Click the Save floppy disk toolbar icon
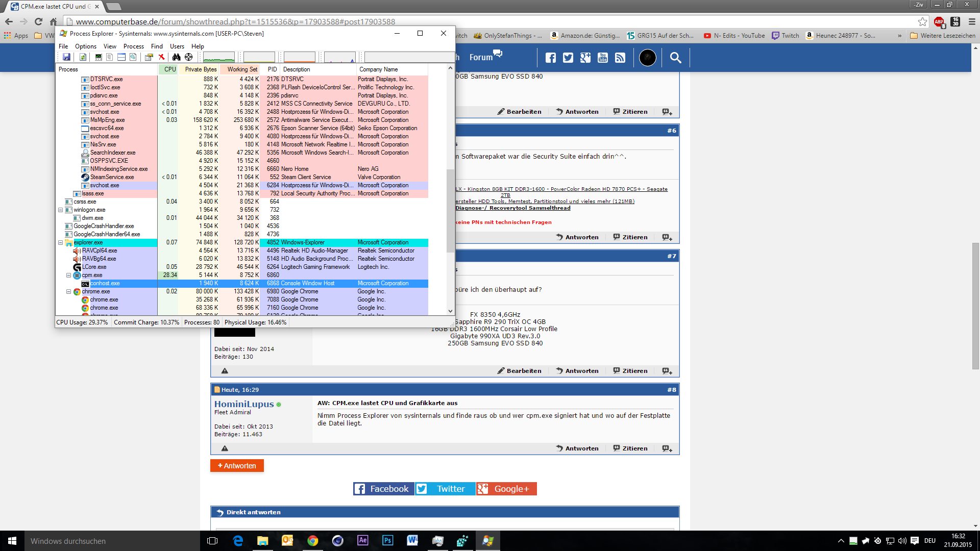The height and width of the screenshot is (551, 980). tap(66, 57)
